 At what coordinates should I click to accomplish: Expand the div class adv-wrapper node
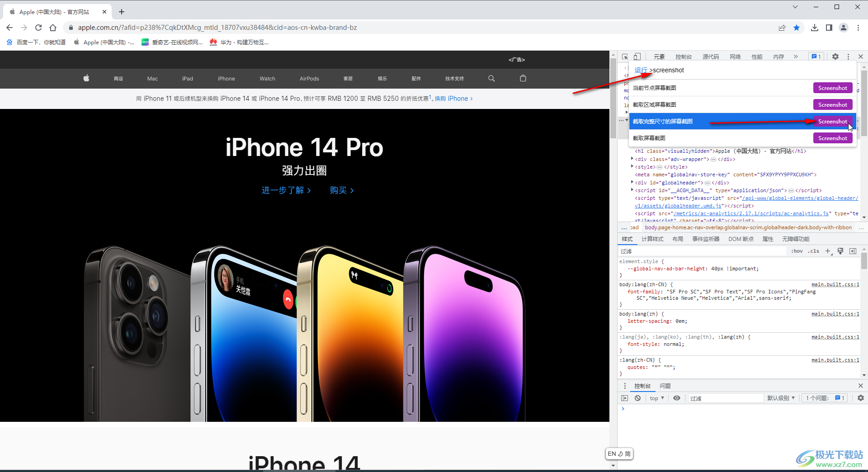632,159
